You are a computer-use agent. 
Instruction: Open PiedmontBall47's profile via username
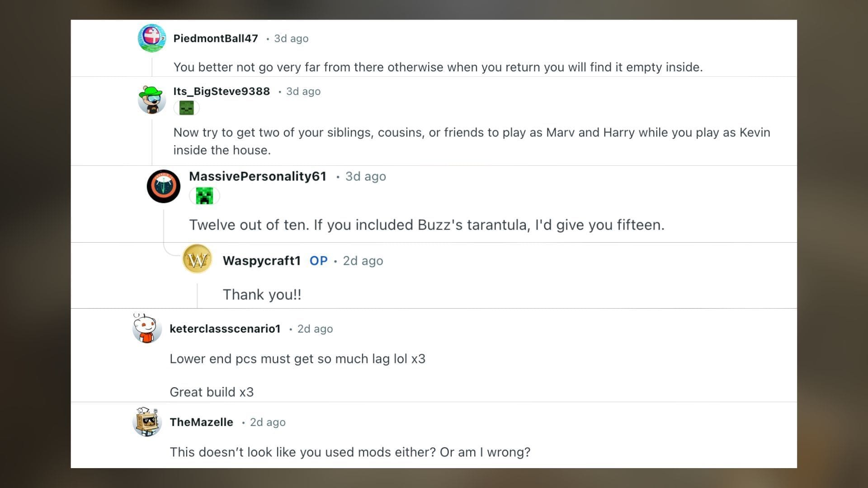pos(216,38)
